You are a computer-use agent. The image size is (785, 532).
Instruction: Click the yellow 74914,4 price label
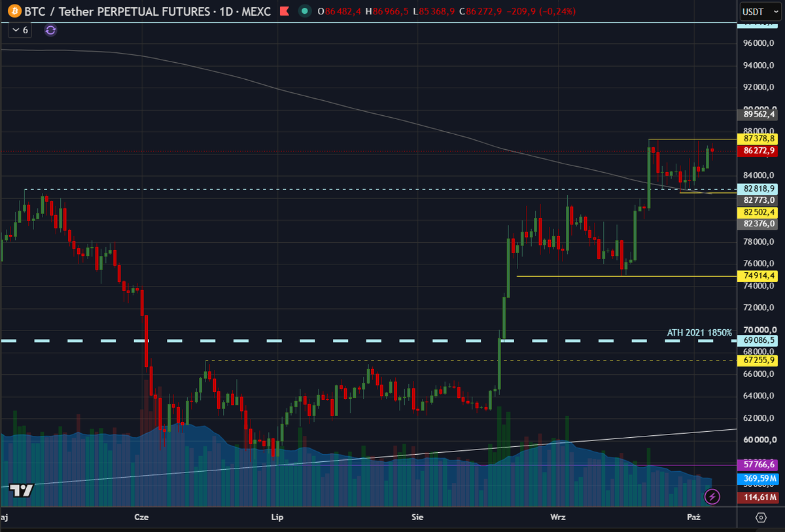[x=758, y=276]
